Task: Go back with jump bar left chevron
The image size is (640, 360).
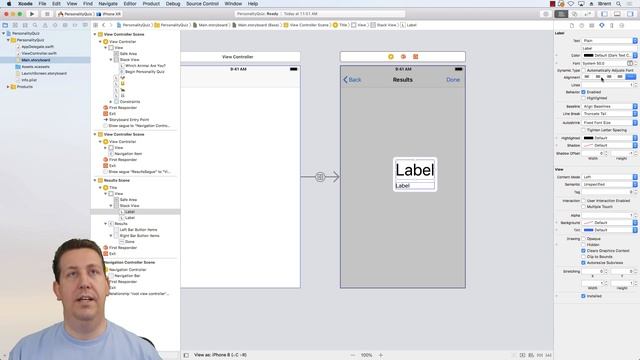Action: tap(104, 25)
